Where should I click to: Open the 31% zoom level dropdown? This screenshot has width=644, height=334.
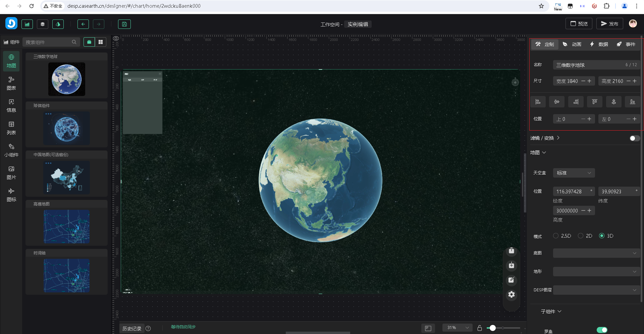(458, 328)
